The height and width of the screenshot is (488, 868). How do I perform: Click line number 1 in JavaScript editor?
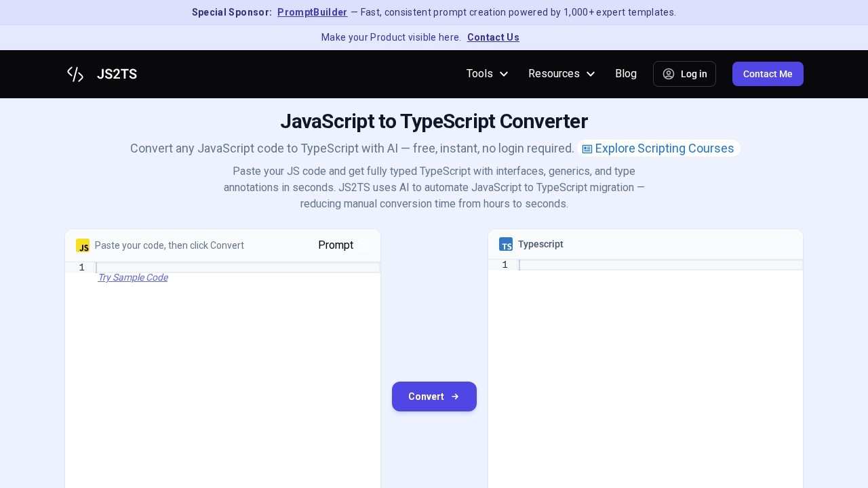click(82, 268)
